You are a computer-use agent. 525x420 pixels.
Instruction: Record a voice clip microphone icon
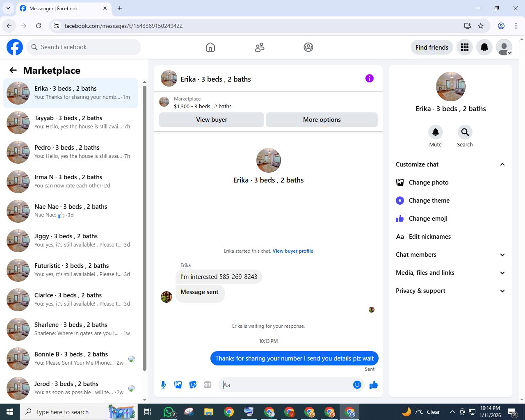pos(163,385)
